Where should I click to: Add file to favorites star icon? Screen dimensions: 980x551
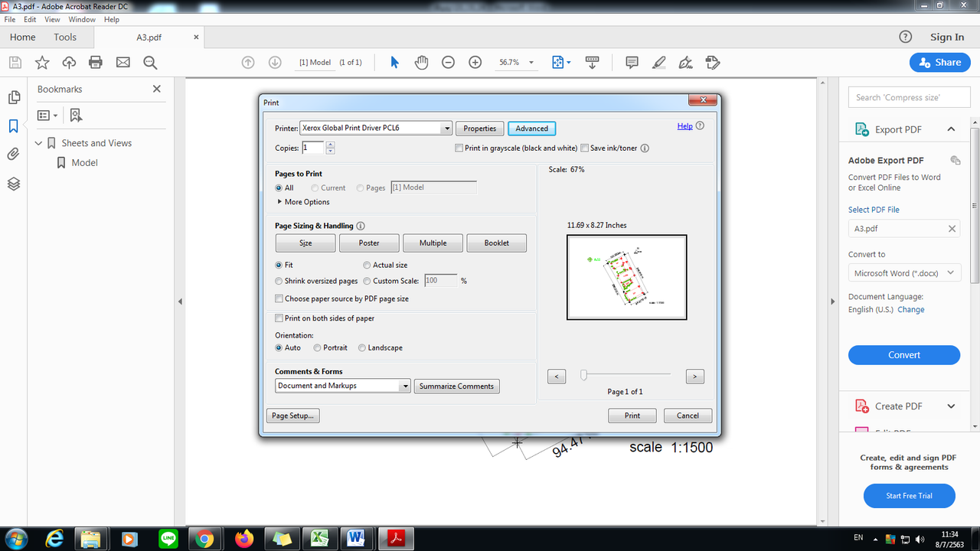coord(42,63)
